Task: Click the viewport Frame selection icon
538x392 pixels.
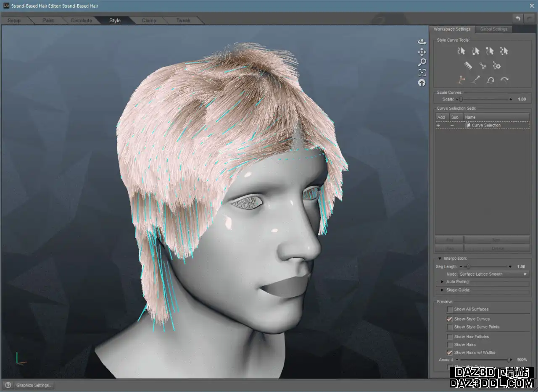Action: pos(422,73)
